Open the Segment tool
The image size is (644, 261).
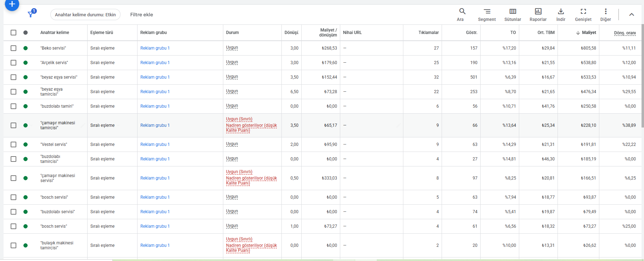487,12
